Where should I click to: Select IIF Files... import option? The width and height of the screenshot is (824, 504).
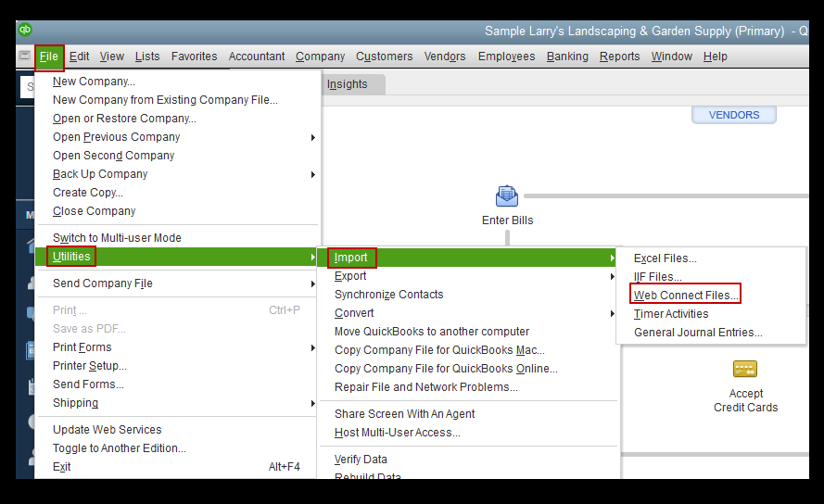pyautogui.click(x=712, y=277)
